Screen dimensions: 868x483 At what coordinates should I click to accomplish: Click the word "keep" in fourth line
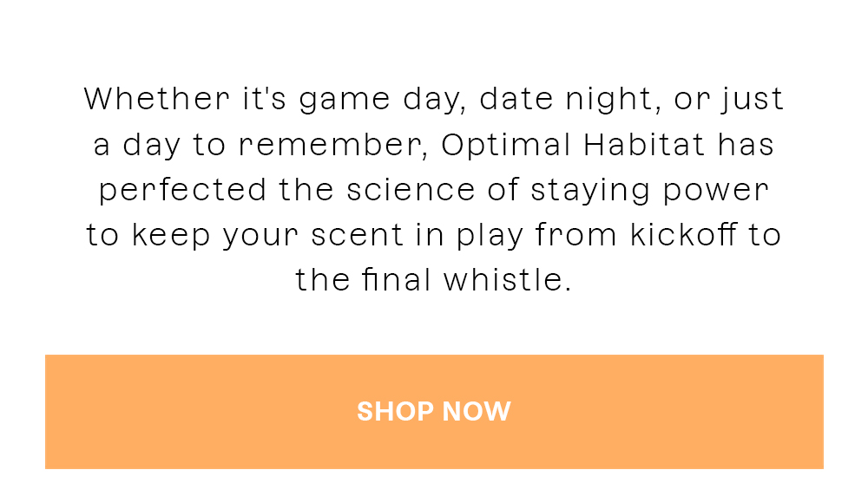[171, 237]
